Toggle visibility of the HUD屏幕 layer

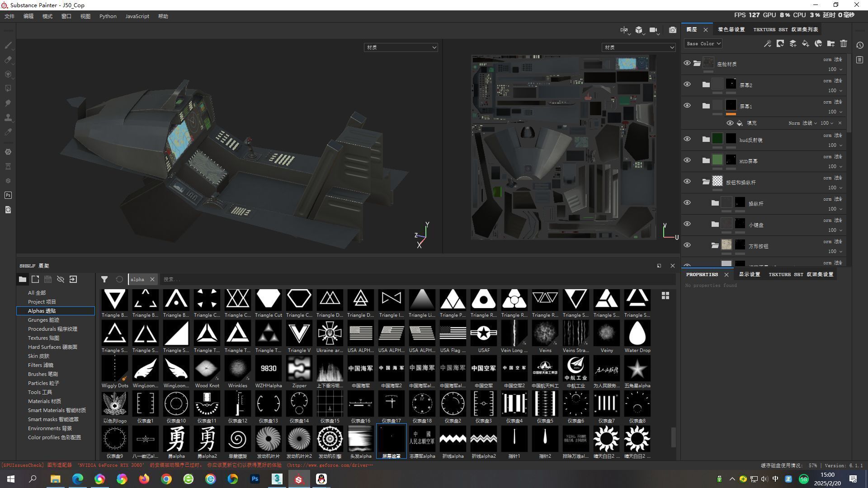point(687,160)
